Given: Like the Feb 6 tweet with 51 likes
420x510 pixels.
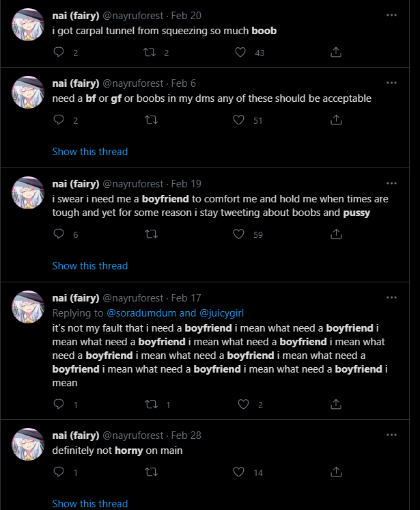Looking at the screenshot, I should 239,120.
